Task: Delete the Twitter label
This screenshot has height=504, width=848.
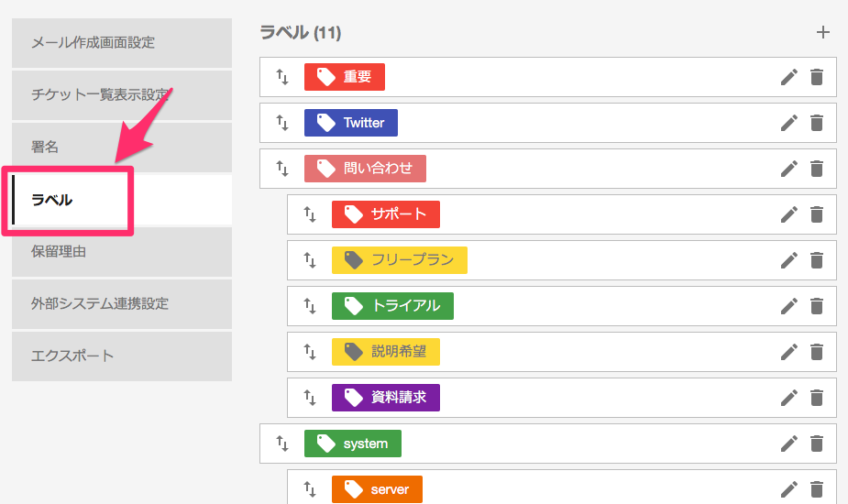Action: click(x=817, y=123)
